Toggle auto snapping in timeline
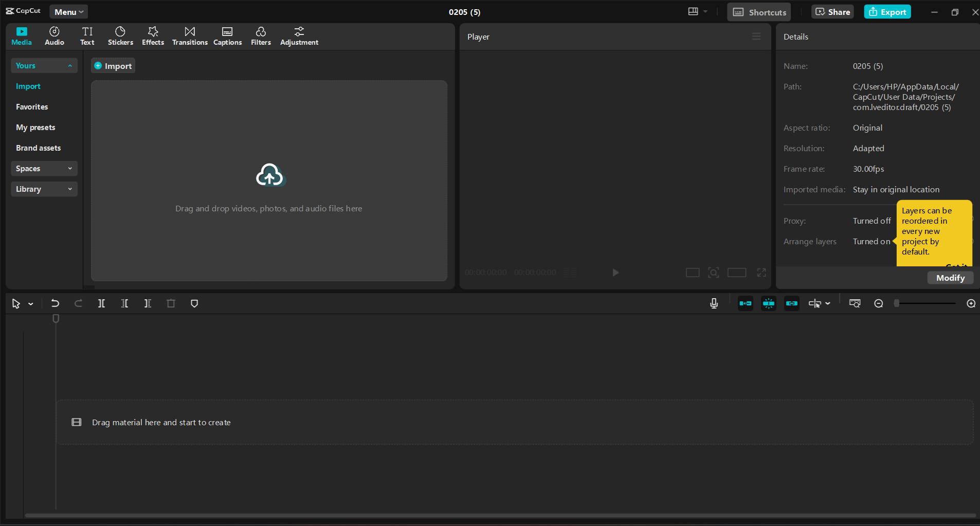 [x=769, y=303]
